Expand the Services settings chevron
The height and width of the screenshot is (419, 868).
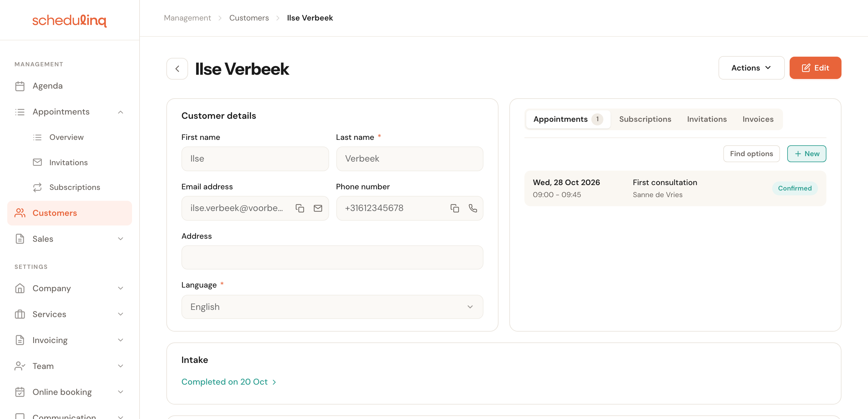(121, 314)
